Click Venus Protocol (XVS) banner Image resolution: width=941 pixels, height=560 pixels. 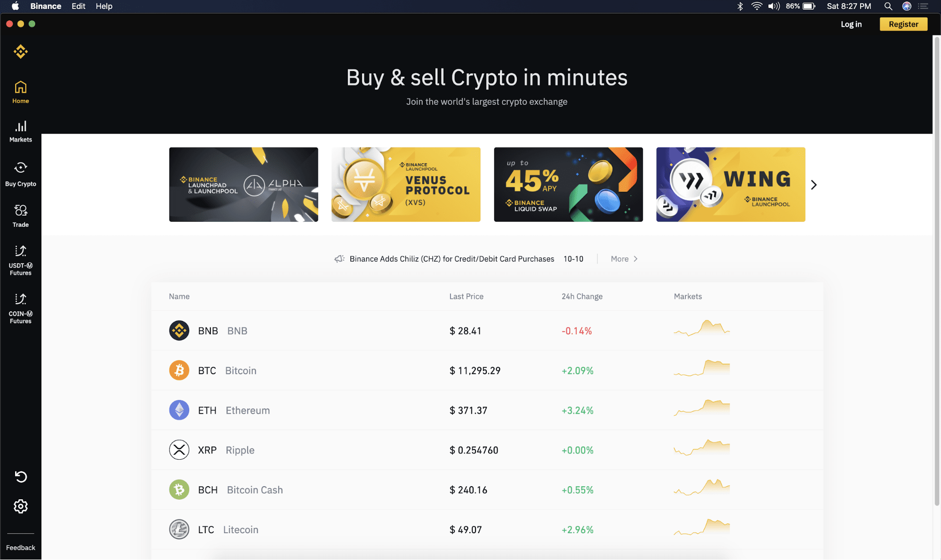coord(405,184)
